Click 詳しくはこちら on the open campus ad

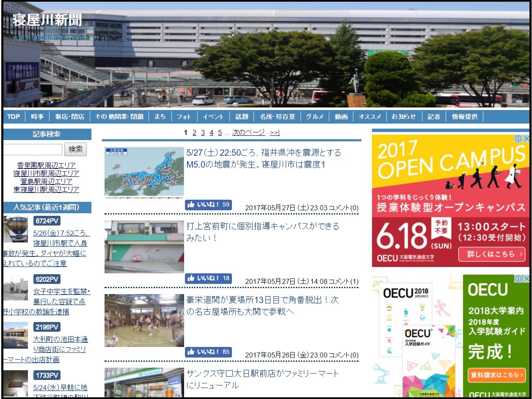point(491,254)
